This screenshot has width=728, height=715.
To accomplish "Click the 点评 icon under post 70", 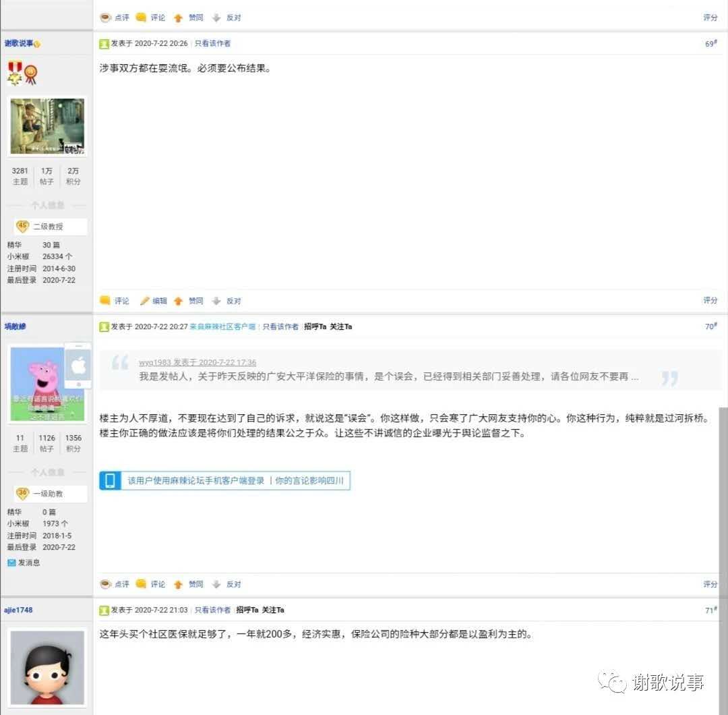I will pos(106,584).
